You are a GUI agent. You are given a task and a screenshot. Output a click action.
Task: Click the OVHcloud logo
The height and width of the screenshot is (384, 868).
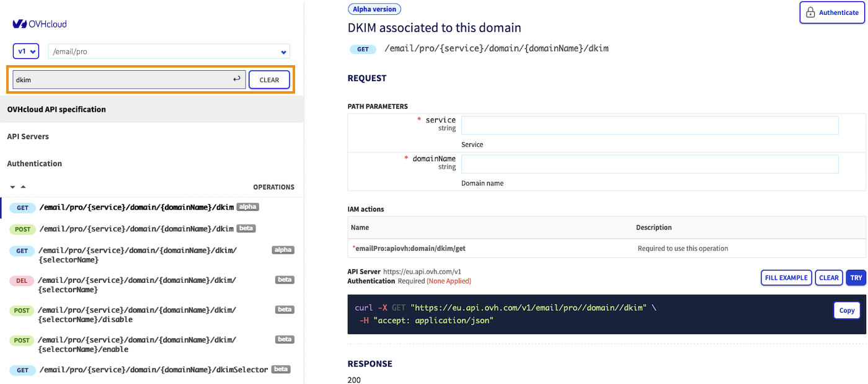pyautogui.click(x=40, y=24)
